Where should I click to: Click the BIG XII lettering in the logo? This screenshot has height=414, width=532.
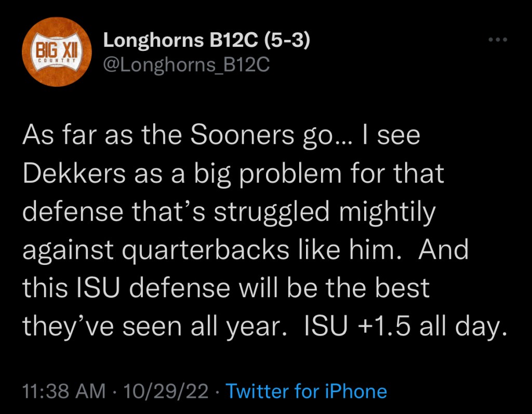[x=56, y=52]
